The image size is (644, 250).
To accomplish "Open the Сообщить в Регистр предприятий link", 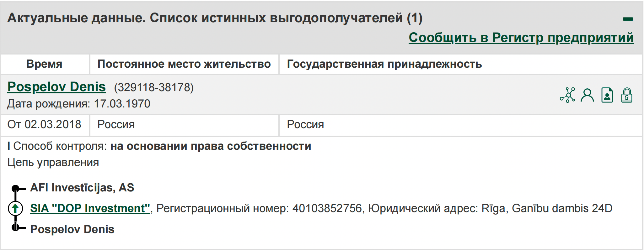I will (521, 38).
